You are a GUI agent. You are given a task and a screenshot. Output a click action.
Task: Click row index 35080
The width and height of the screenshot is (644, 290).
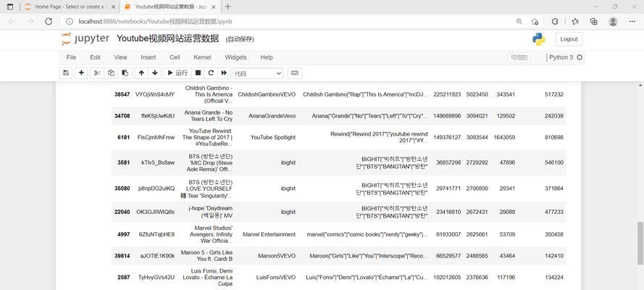click(x=122, y=188)
